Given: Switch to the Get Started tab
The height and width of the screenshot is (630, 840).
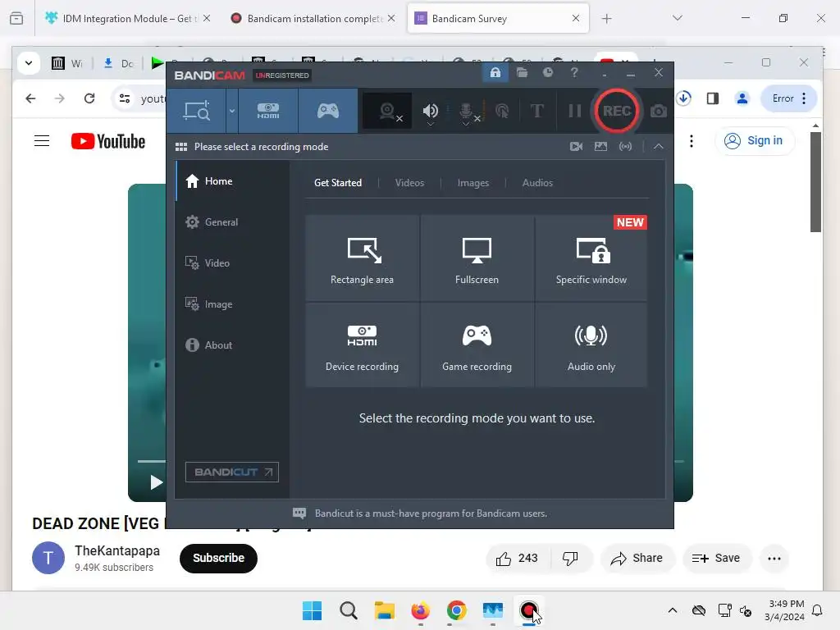Looking at the screenshot, I should point(337,183).
